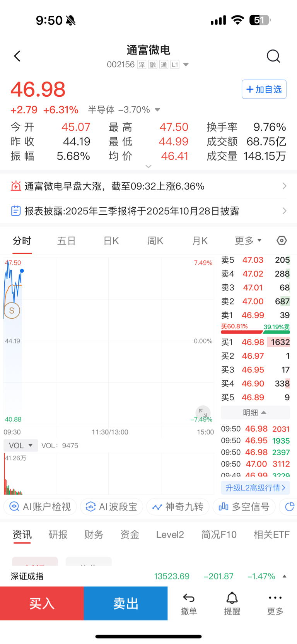Open 报表披露 2025年三季报 notice
This screenshot has height=644, width=297.
pos(132,211)
